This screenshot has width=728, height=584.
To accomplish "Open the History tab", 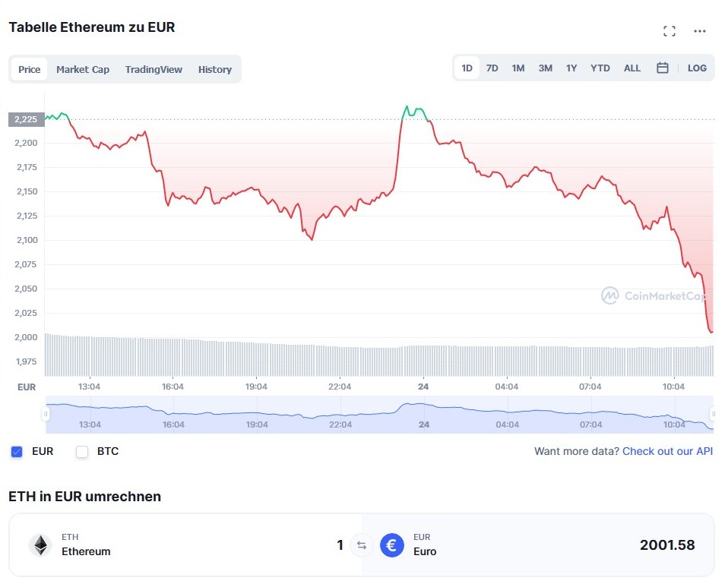I will [x=215, y=70].
